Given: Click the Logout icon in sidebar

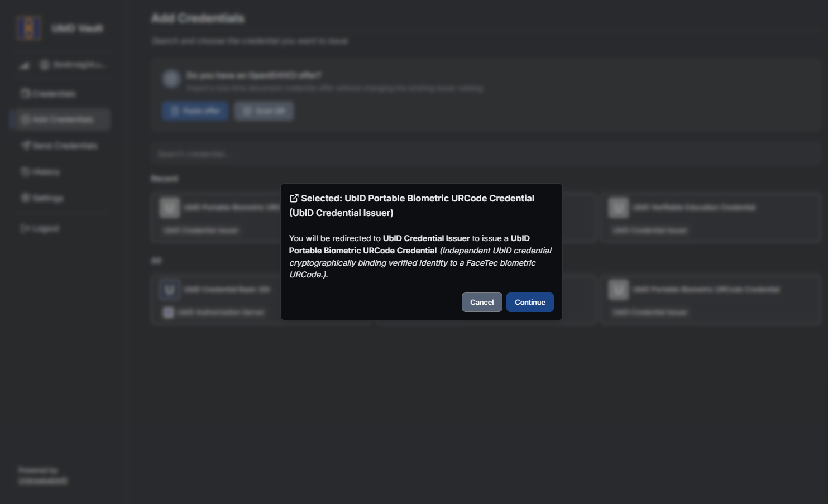Looking at the screenshot, I should tap(25, 228).
